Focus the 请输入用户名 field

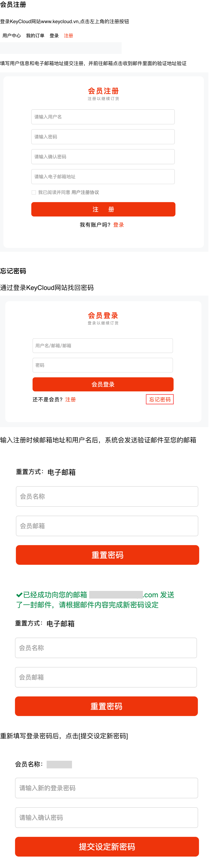coord(103,117)
